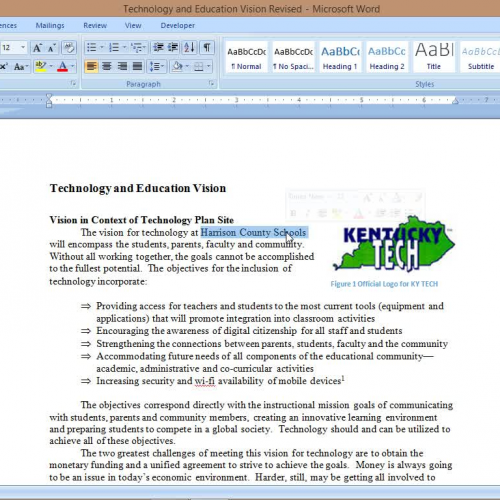Apply the Title style
Viewport: 500px width, 500px height.
coord(434,57)
